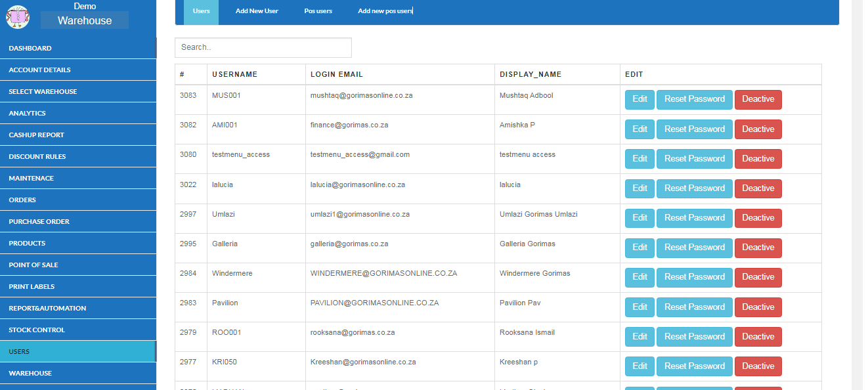Screen dimensions: 868x390
Task: Edit the MUS001 user
Action: pyautogui.click(x=640, y=99)
